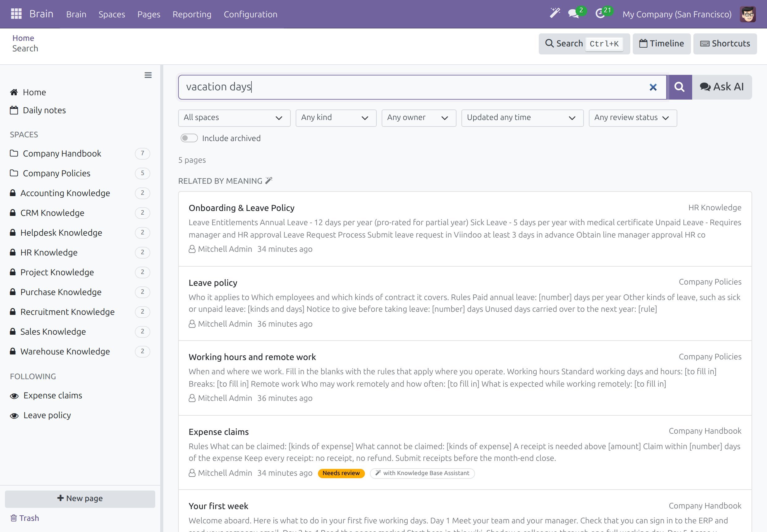Click the Shortcuts button
Viewport: 767px width, 532px height.
tap(725, 44)
